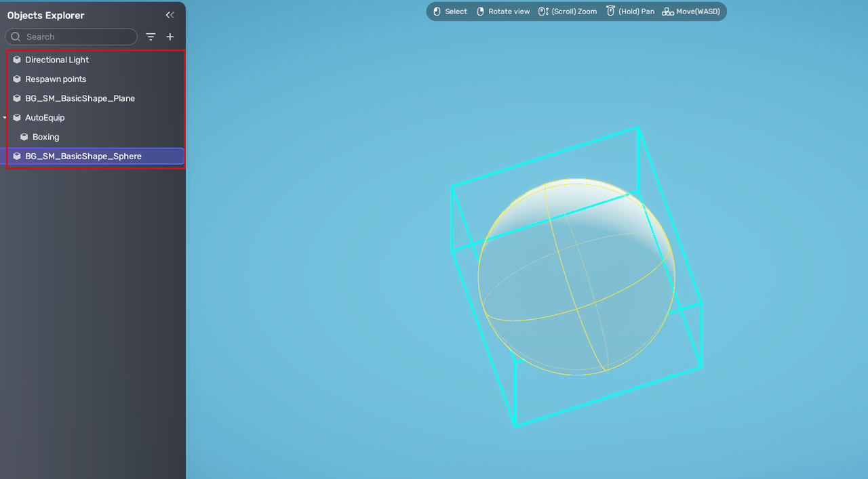Select Respawn points in the object list
The width and height of the screenshot is (868, 479).
pos(56,79)
